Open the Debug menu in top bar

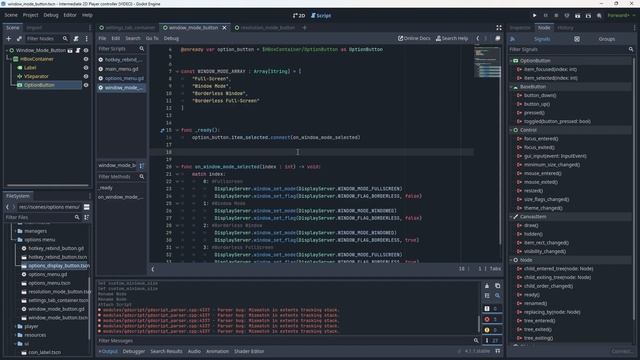coord(51,15)
